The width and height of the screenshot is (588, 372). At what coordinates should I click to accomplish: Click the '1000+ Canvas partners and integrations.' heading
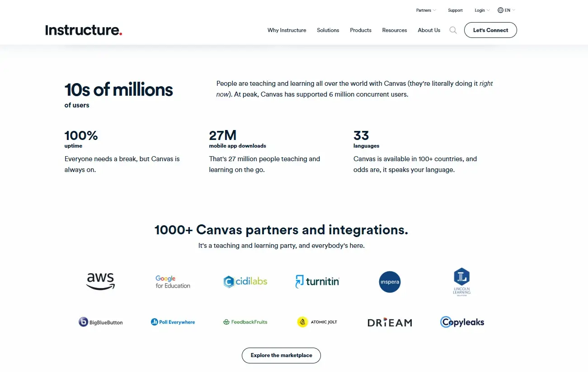(x=281, y=230)
